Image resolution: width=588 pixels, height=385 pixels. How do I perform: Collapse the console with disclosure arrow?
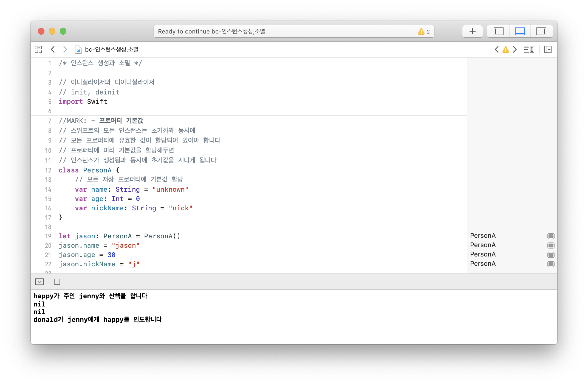coord(39,282)
